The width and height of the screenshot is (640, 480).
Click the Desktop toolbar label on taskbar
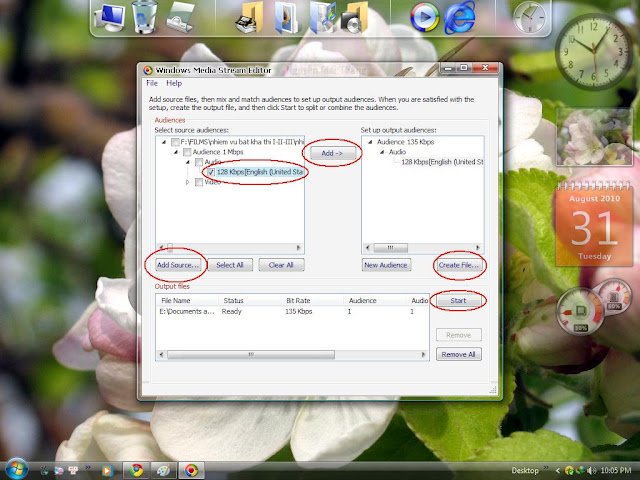525,471
